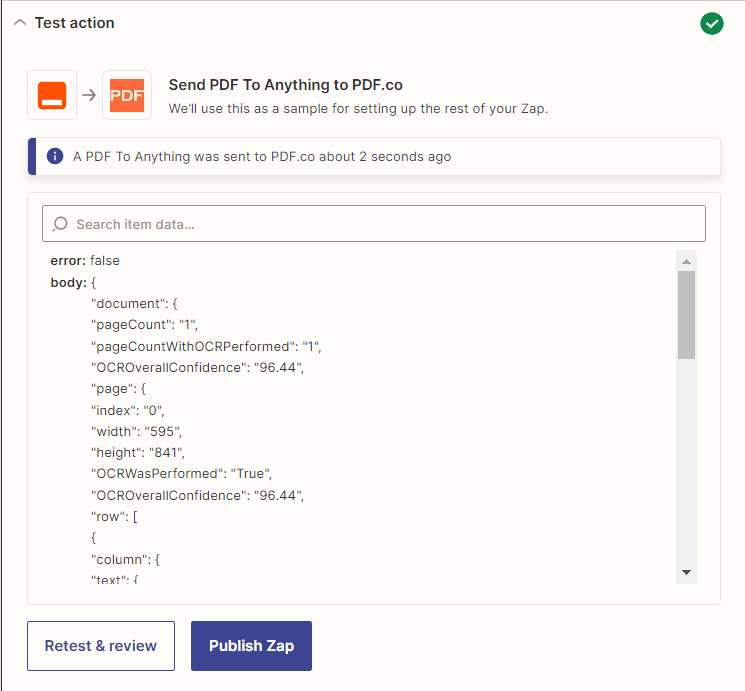Select the error: false data row

pos(85,260)
